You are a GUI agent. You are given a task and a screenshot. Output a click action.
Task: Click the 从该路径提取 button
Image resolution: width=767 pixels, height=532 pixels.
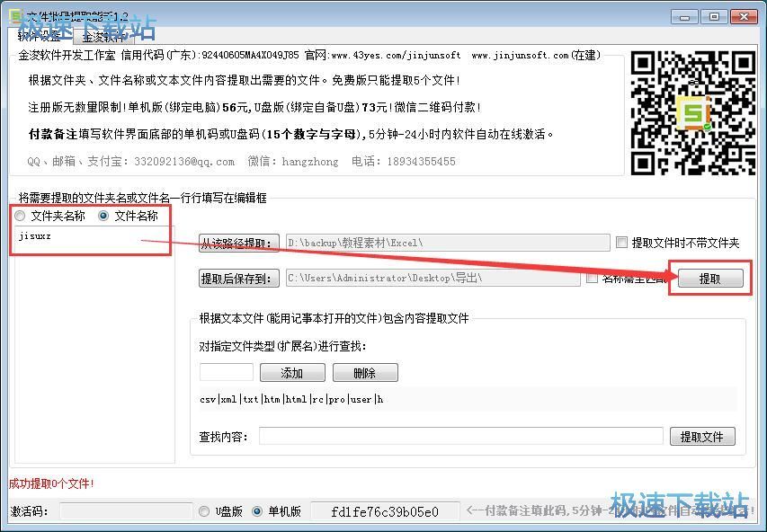[x=238, y=243]
